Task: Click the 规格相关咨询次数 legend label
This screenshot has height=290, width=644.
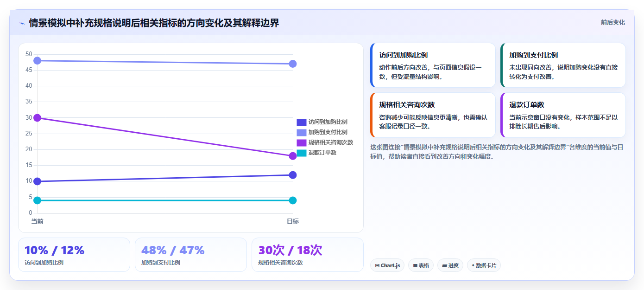Action: pyautogui.click(x=331, y=142)
